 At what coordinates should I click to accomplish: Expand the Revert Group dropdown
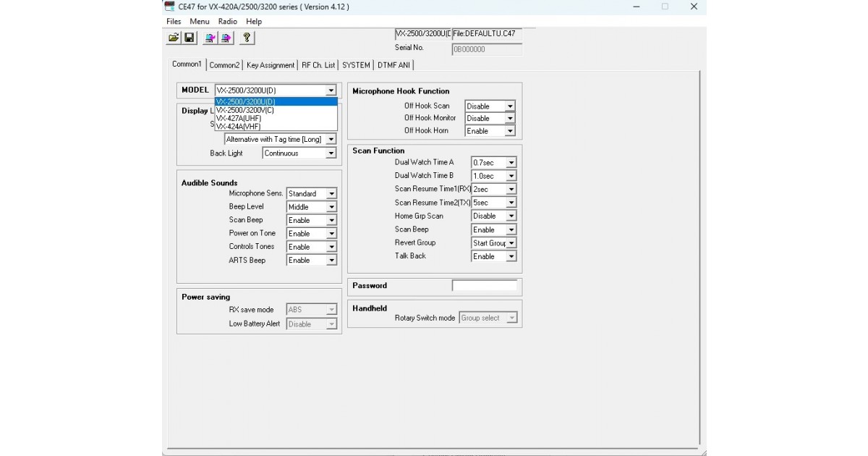point(511,243)
